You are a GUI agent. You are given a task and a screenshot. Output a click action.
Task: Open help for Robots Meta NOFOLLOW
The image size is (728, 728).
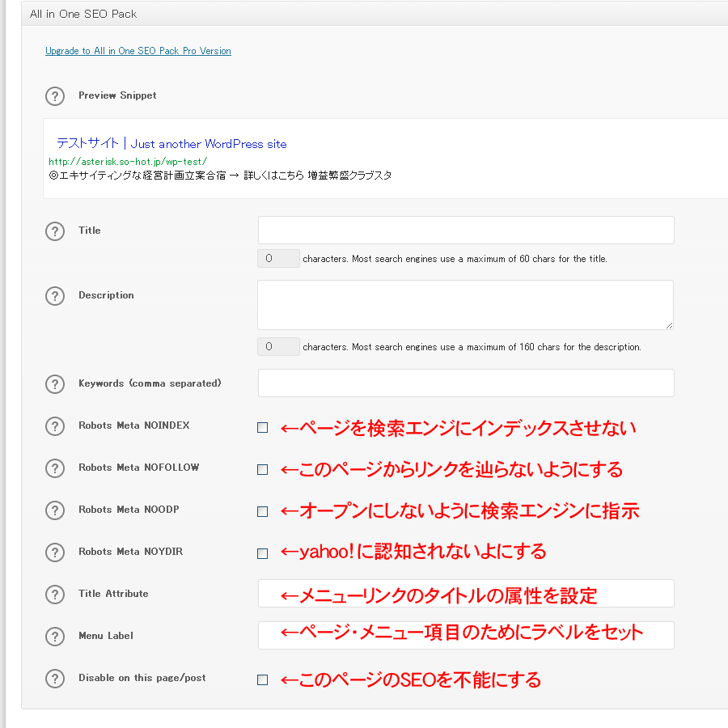(x=54, y=468)
